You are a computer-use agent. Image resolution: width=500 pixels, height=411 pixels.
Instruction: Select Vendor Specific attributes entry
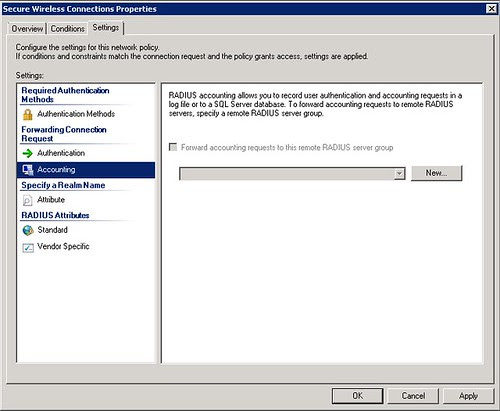63,246
